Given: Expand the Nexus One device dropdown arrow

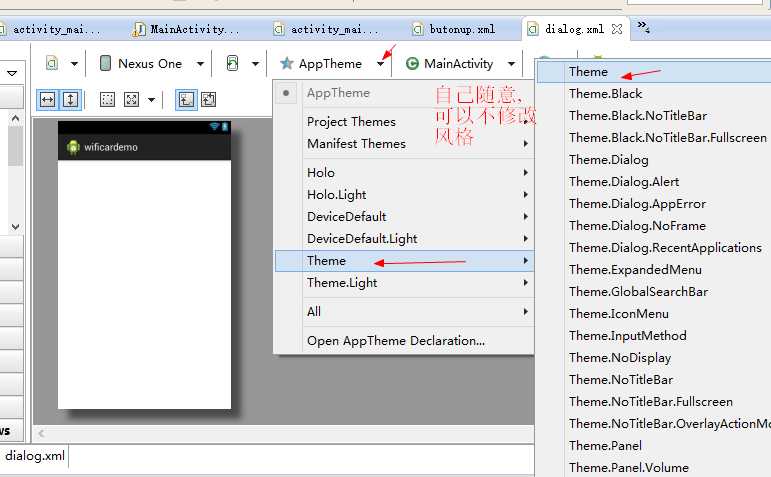Looking at the screenshot, I should (x=200, y=64).
